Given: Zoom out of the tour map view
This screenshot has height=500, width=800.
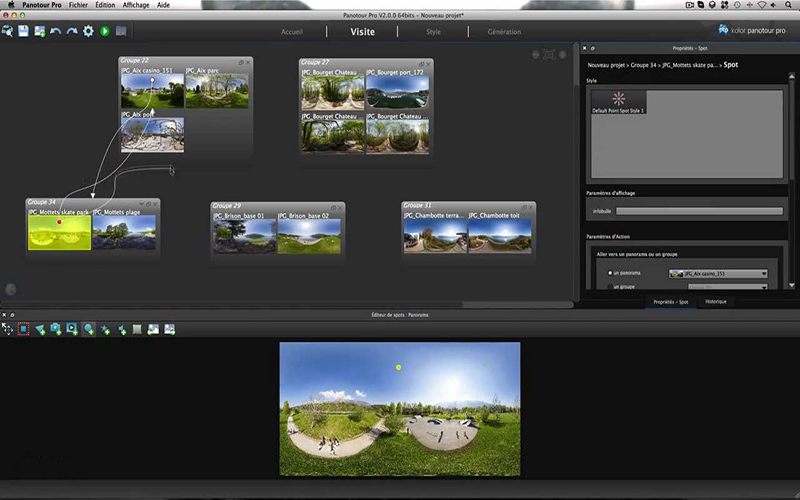Looking at the screenshot, I should click(x=535, y=55).
